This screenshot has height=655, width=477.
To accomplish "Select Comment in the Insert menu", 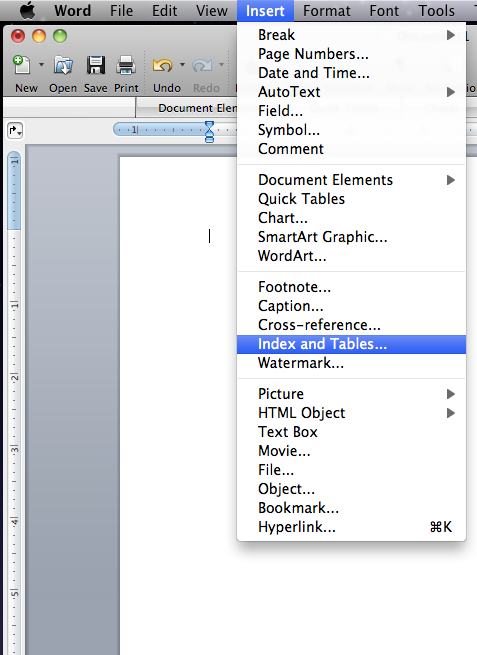I will pyautogui.click(x=351, y=149).
